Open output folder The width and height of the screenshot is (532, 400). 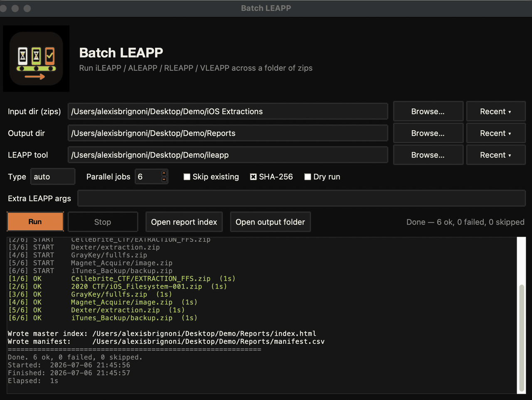point(270,222)
